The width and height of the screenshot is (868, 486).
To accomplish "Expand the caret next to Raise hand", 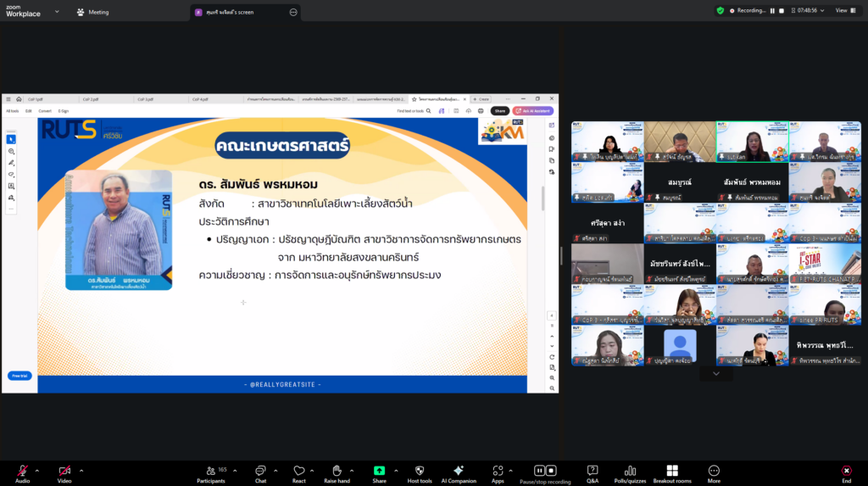I will tap(352, 471).
